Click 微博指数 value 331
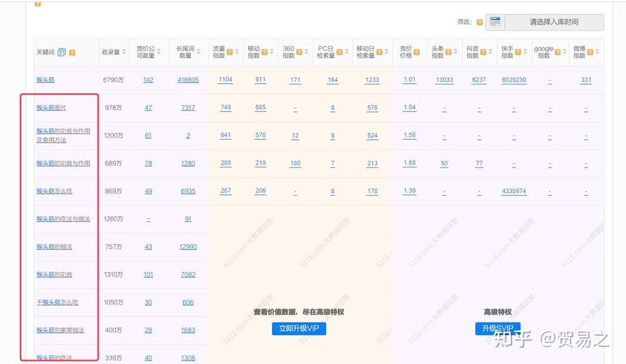The image size is (626, 364). 586,80
